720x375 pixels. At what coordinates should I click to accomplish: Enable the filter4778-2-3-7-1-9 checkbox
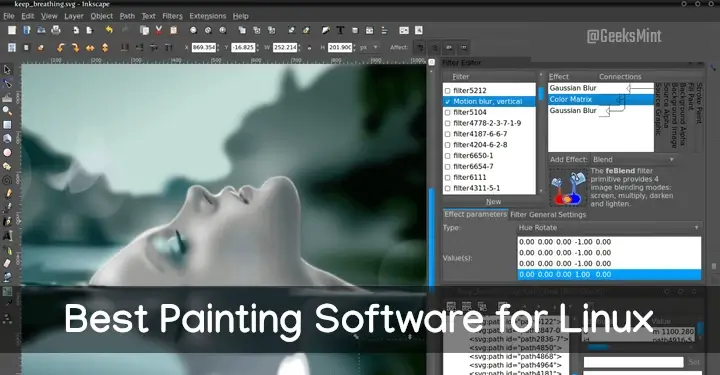(x=448, y=123)
